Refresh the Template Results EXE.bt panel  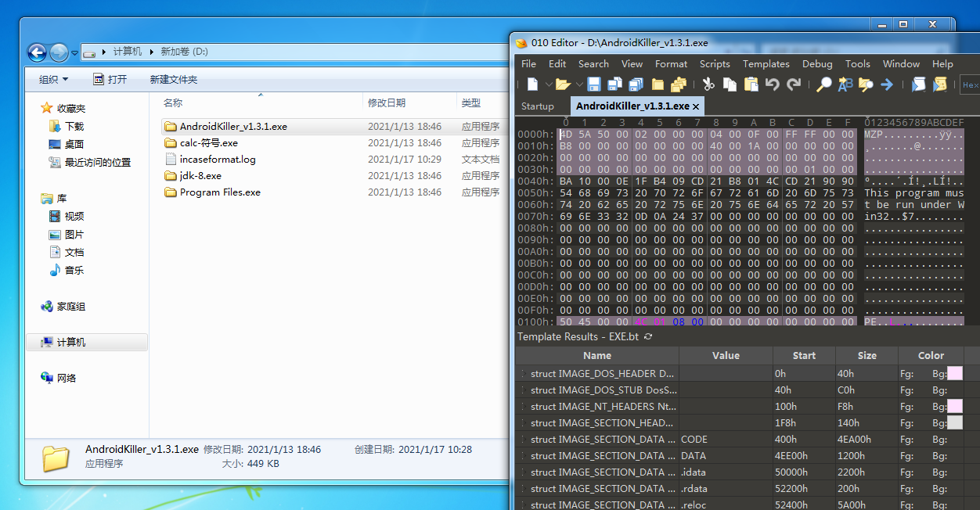[648, 336]
